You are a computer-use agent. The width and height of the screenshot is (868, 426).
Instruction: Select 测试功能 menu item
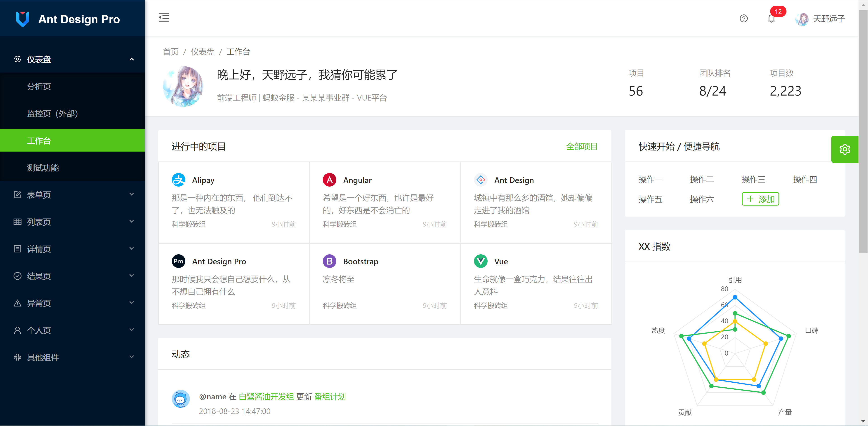pyautogui.click(x=43, y=168)
